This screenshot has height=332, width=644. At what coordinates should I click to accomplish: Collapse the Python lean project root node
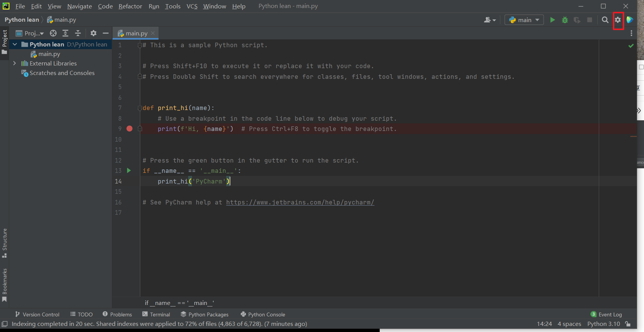(15, 45)
